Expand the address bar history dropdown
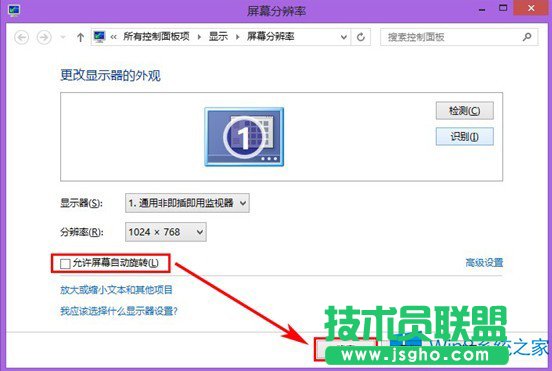552x371 pixels. click(x=344, y=37)
